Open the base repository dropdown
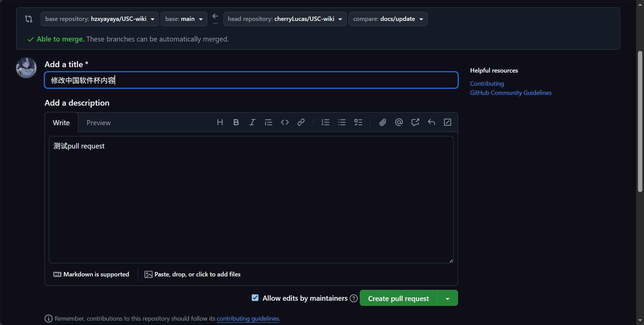The image size is (644, 325). pyautogui.click(x=100, y=19)
